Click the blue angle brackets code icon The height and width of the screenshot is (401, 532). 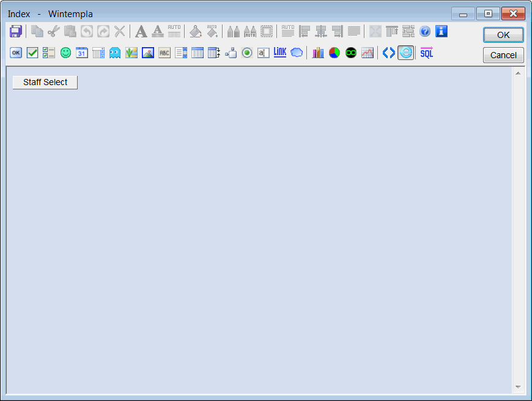tap(389, 53)
